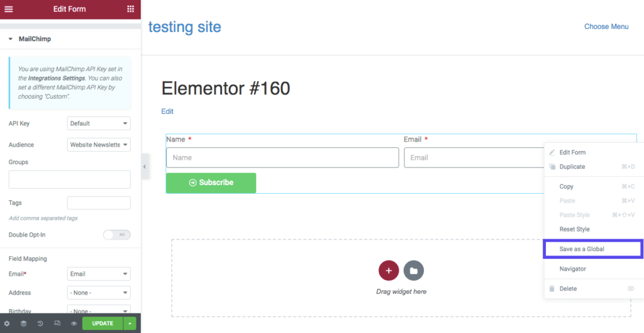Image resolution: width=644 pixels, height=333 pixels.
Task: Click the folder Add Template icon
Action: coord(414,271)
